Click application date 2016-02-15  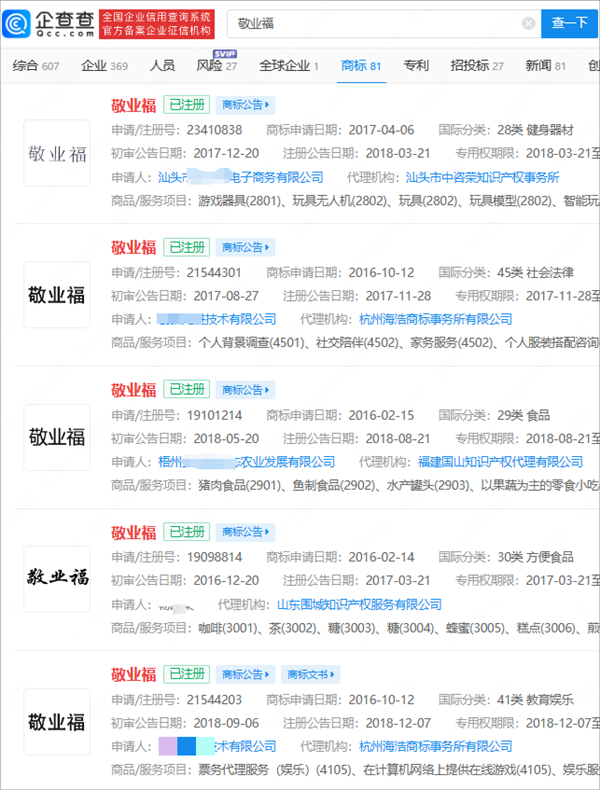381,416
